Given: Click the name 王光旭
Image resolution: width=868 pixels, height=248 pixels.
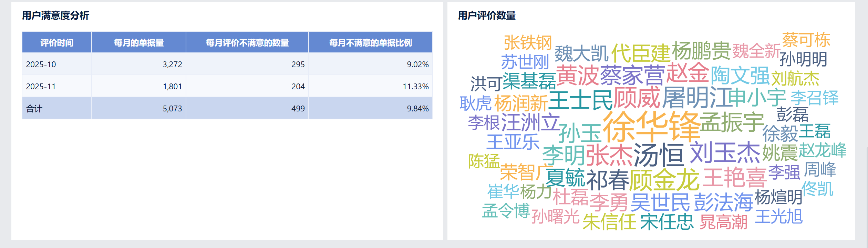Looking at the screenshot, I should click(x=779, y=217).
